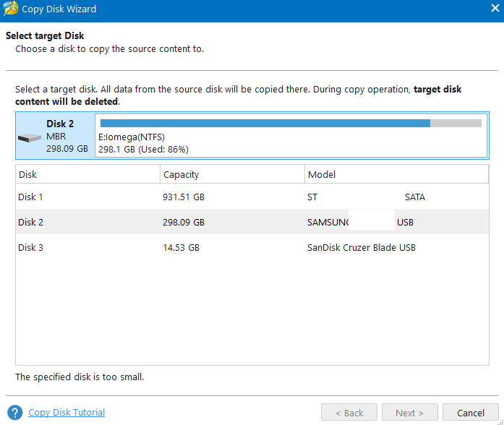Click the SanDisk Cruzer Blade USB model
This screenshot has height=425, width=504.
(362, 248)
